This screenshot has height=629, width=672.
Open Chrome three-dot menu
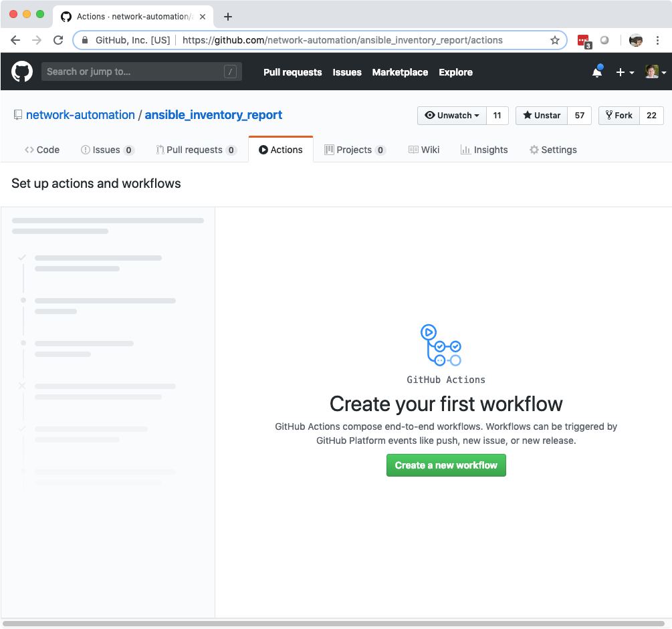pos(657,40)
